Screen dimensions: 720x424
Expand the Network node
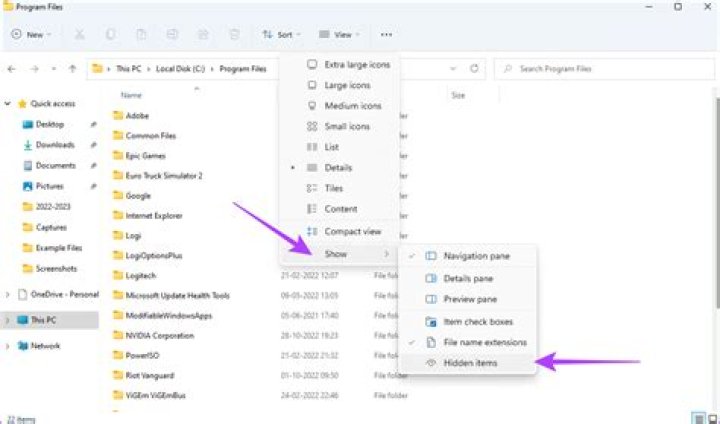coord(7,346)
